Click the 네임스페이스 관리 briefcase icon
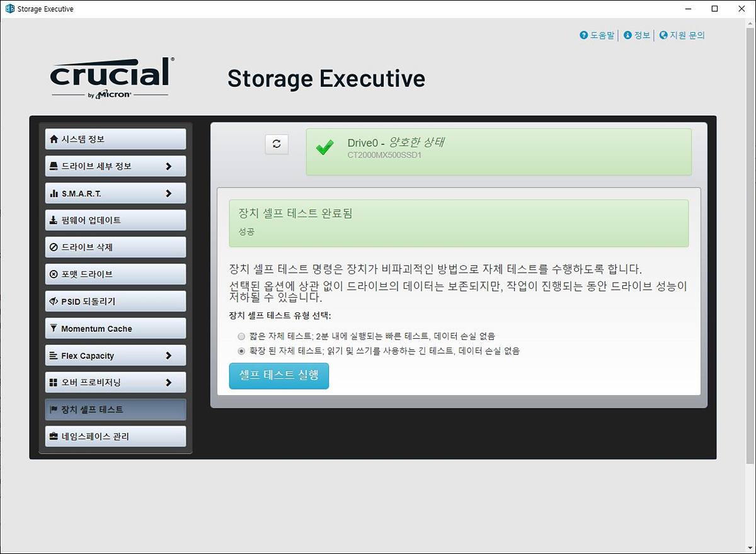Screen dimensions: 756x554 pyautogui.click(x=54, y=436)
